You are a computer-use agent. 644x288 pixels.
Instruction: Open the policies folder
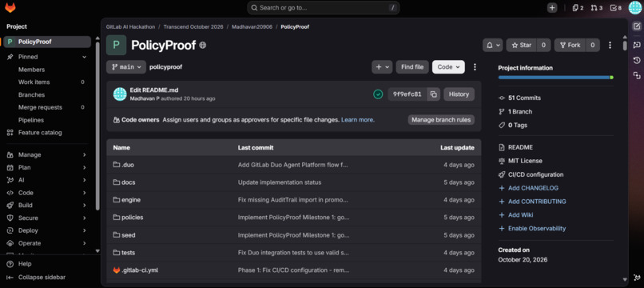pos(133,218)
